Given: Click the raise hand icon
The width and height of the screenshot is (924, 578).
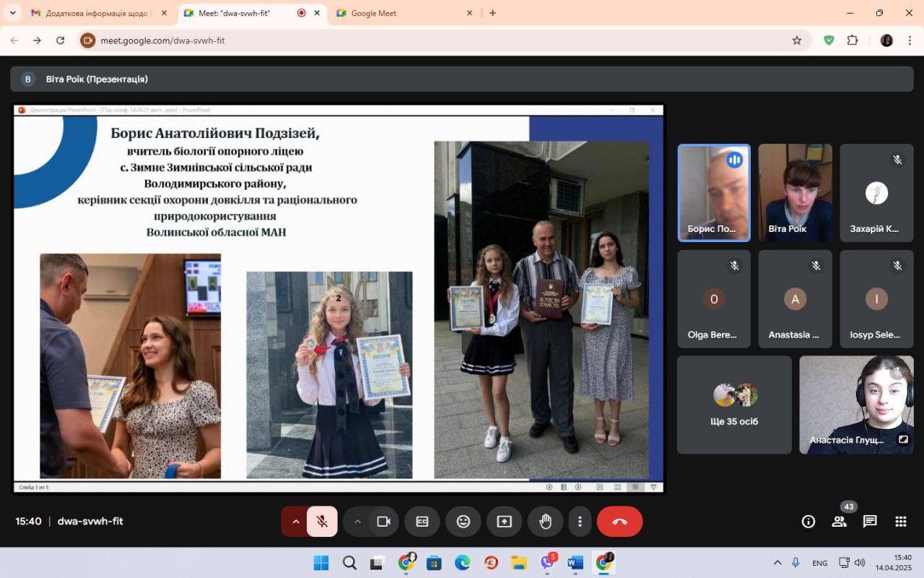Looking at the screenshot, I should tap(545, 521).
